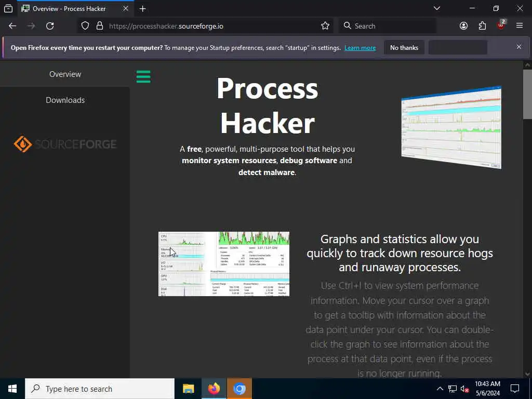Bookmark this page with the star icon
Screen dimensions: 532x399
click(x=325, y=26)
